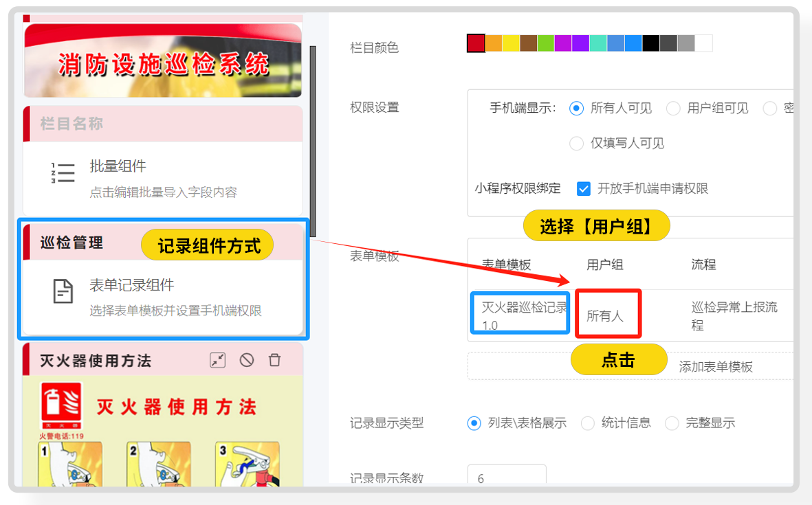The width and height of the screenshot is (812, 505).
Task: Select the batch component list icon
Action: (63, 173)
